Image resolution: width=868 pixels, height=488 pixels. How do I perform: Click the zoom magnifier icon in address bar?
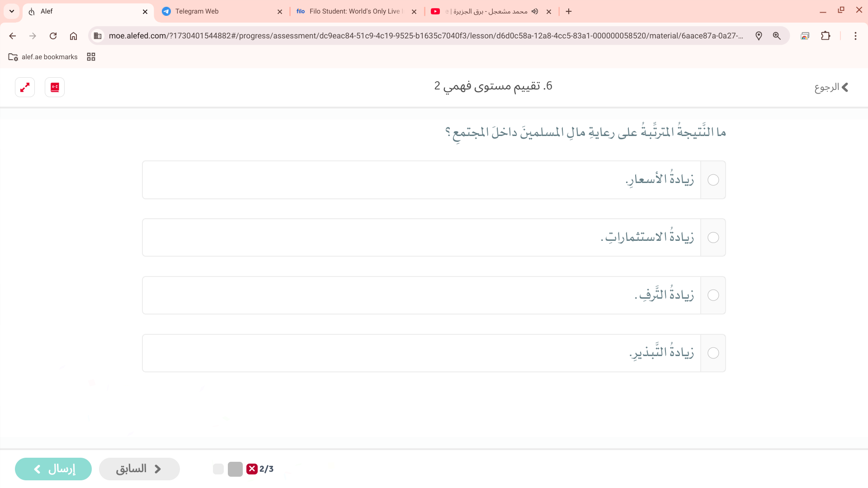777,36
